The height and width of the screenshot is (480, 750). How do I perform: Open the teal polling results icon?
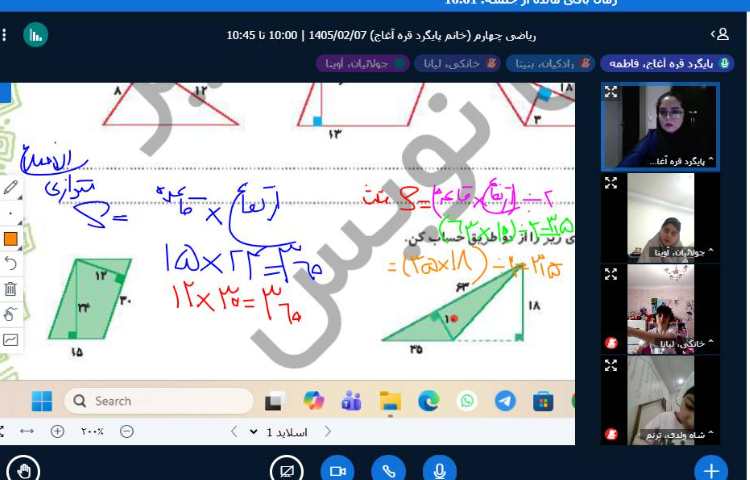pos(35,35)
